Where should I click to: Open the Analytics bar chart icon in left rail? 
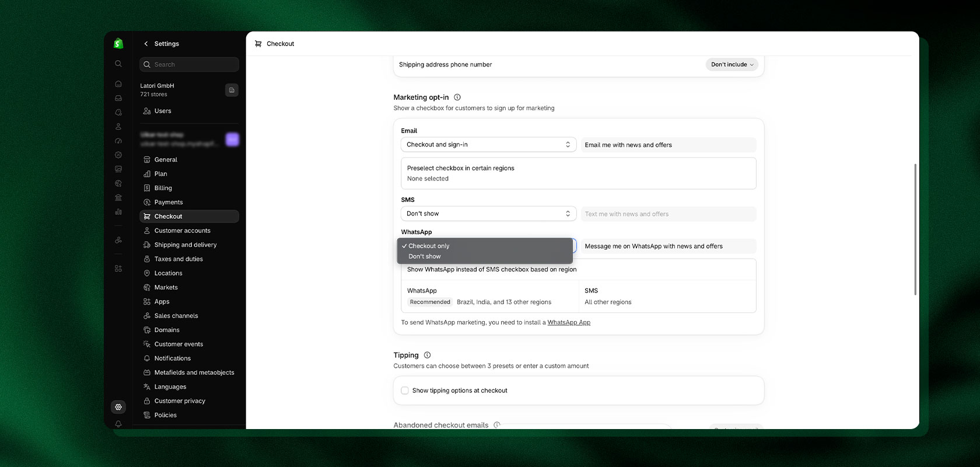pos(118,211)
